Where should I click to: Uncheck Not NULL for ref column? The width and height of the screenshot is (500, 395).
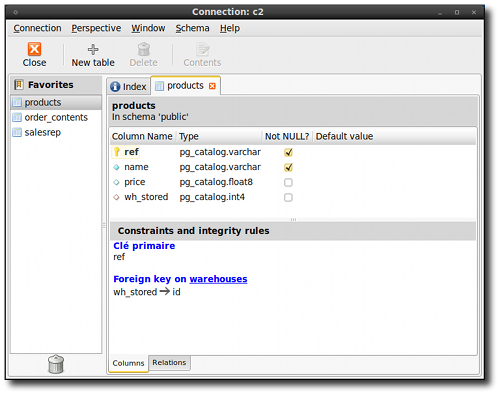(288, 152)
